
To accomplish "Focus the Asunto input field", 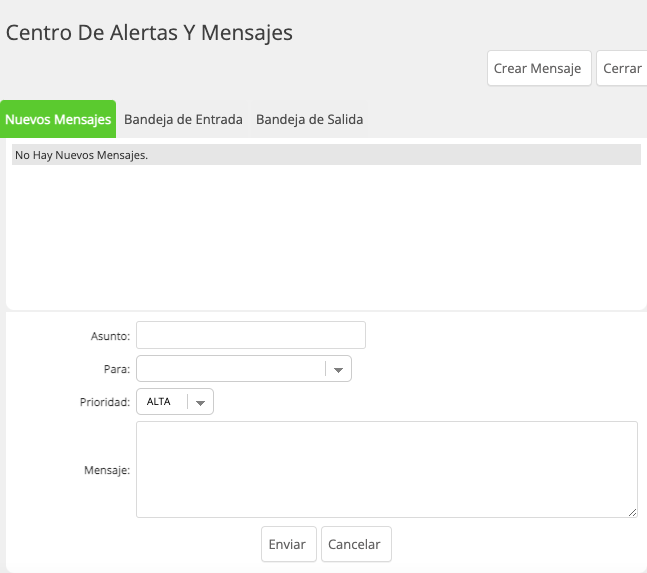I will [x=251, y=335].
